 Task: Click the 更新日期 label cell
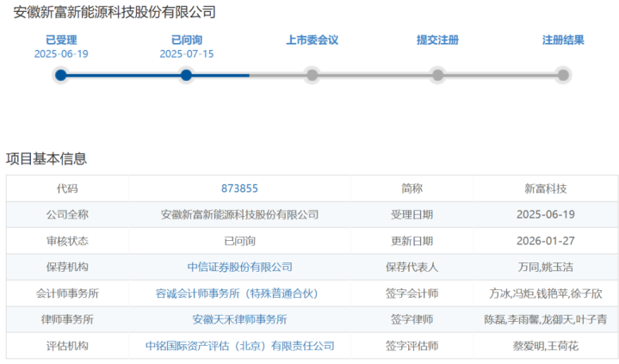pyautogui.click(x=412, y=241)
